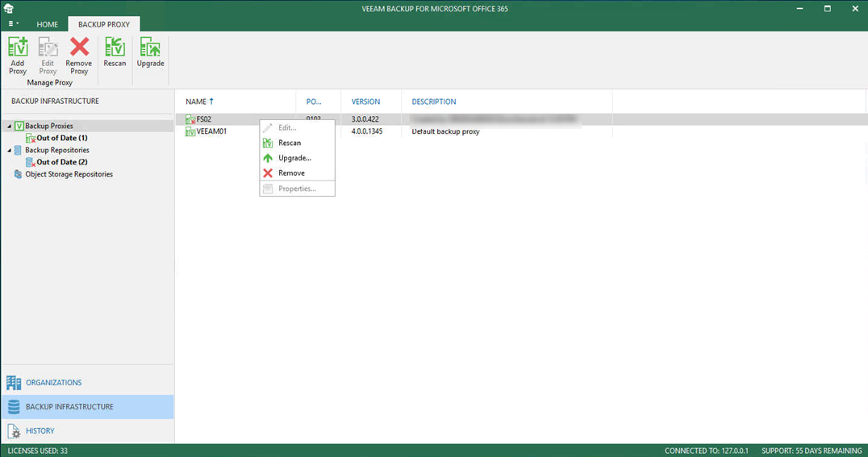Image resolution: width=868 pixels, height=457 pixels.
Task: Select Backup Repositories in the tree
Action: tap(57, 151)
